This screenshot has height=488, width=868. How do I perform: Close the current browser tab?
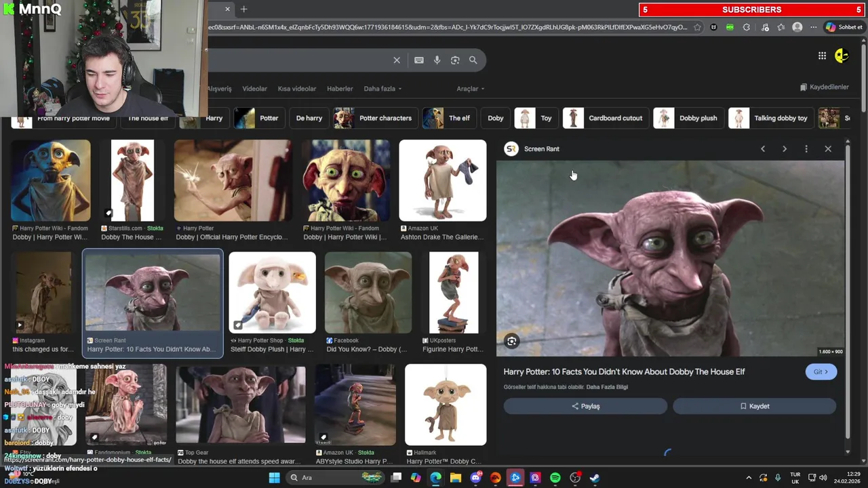point(227,9)
